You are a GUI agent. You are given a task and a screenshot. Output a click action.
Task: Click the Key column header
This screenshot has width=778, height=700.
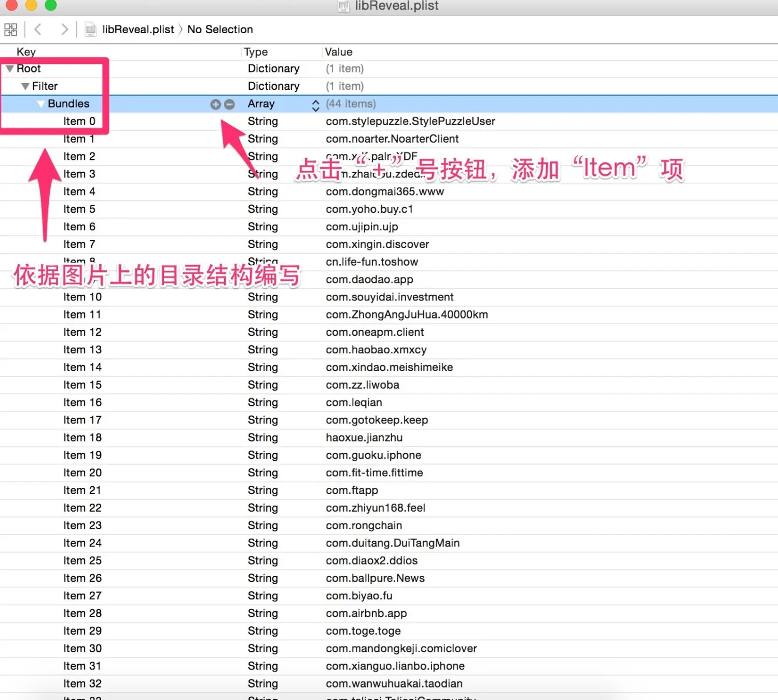(x=26, y=52)
